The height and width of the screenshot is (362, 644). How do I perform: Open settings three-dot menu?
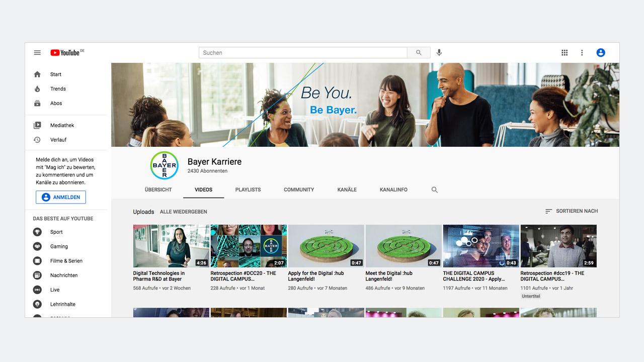tap(582, 53)
